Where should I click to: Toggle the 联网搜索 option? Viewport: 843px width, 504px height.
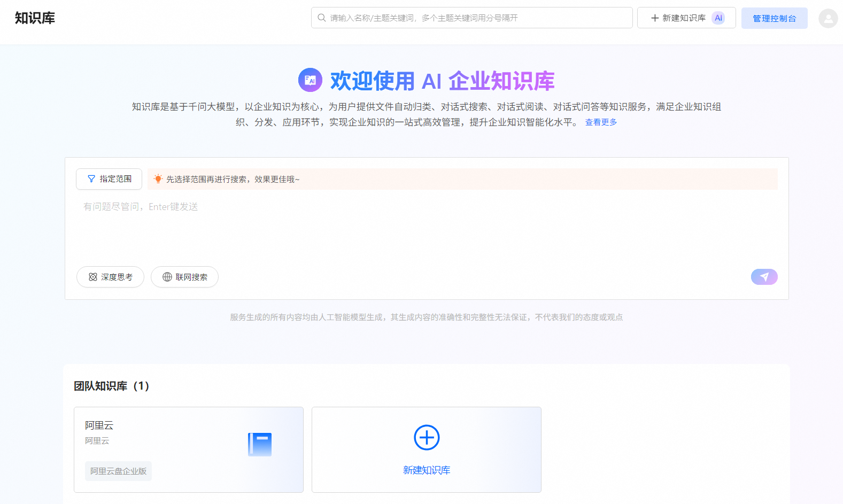coord(184,277)
